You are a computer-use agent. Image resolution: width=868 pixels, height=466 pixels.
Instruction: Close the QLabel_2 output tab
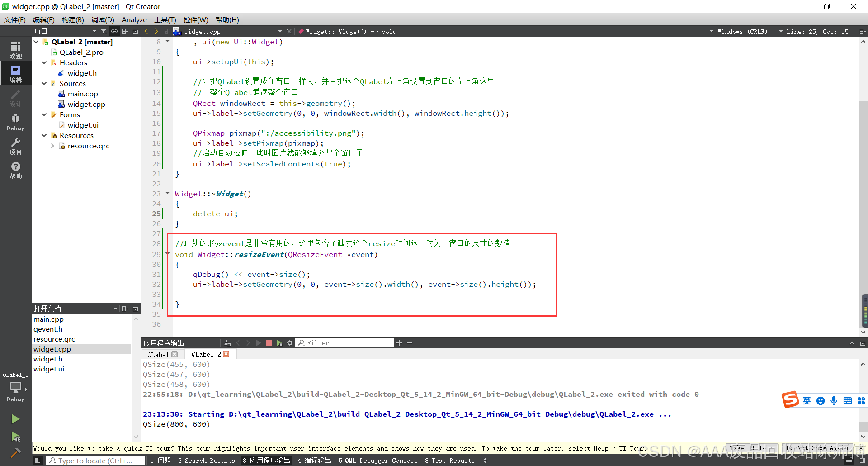click(226, 354)
